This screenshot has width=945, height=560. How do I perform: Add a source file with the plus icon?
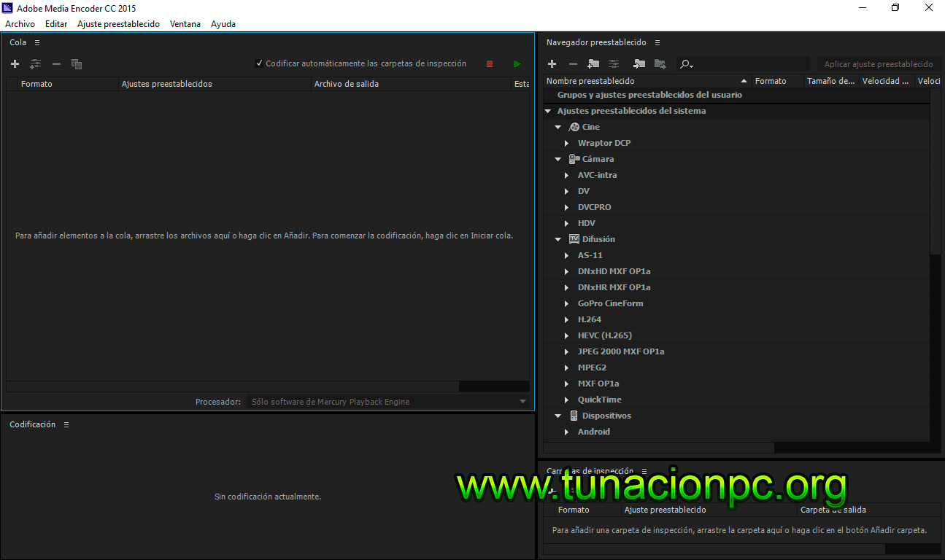[x=15, y=63]
